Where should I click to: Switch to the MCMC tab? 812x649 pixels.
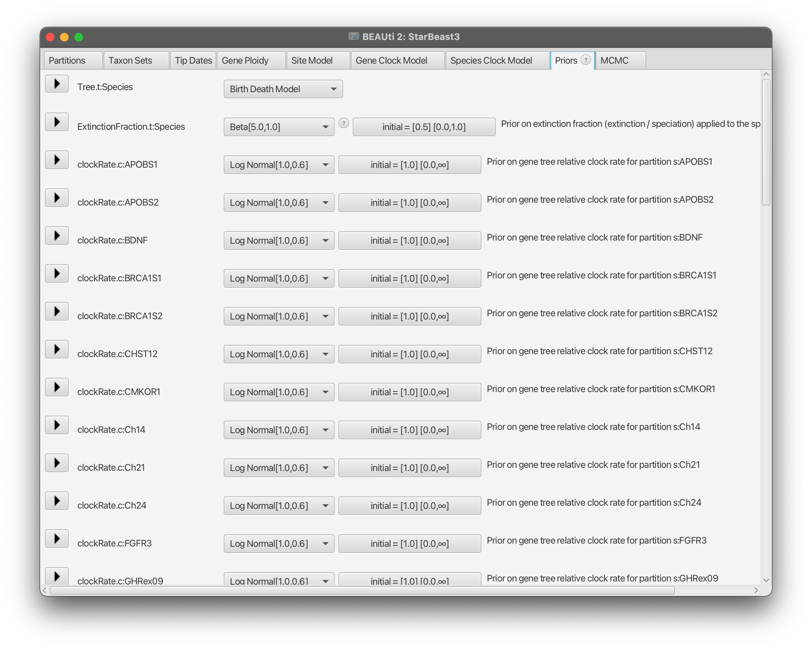pyautogui.click(x=614, y=61)
